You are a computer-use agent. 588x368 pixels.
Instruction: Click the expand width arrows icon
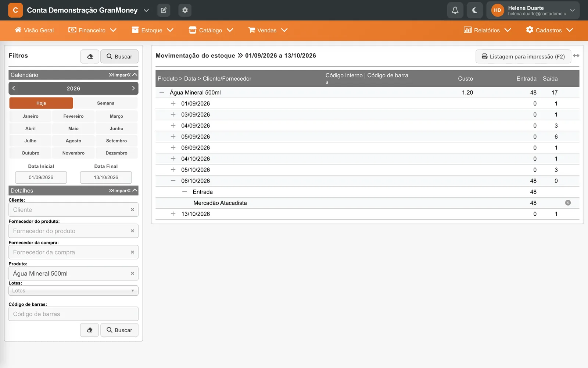[x=576, y=56]
